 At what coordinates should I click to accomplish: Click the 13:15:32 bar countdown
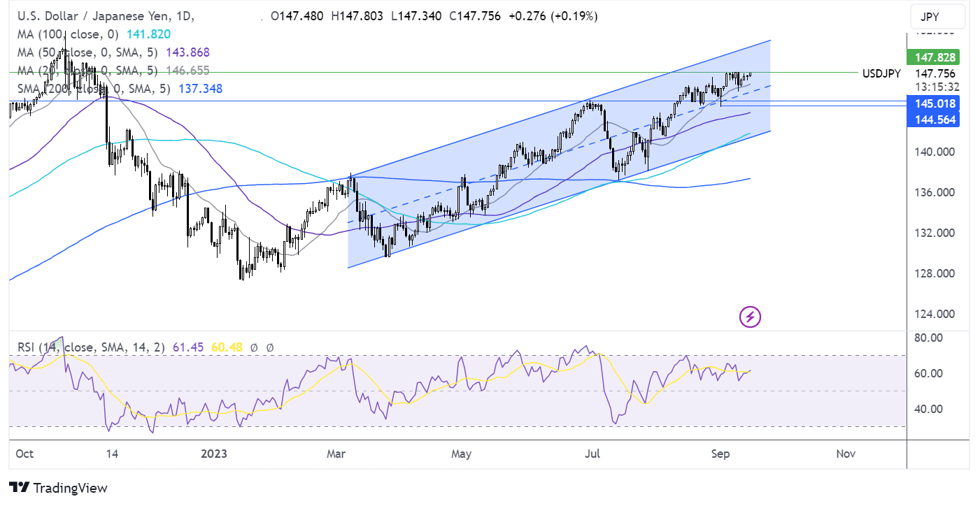(x=937, y=87)
